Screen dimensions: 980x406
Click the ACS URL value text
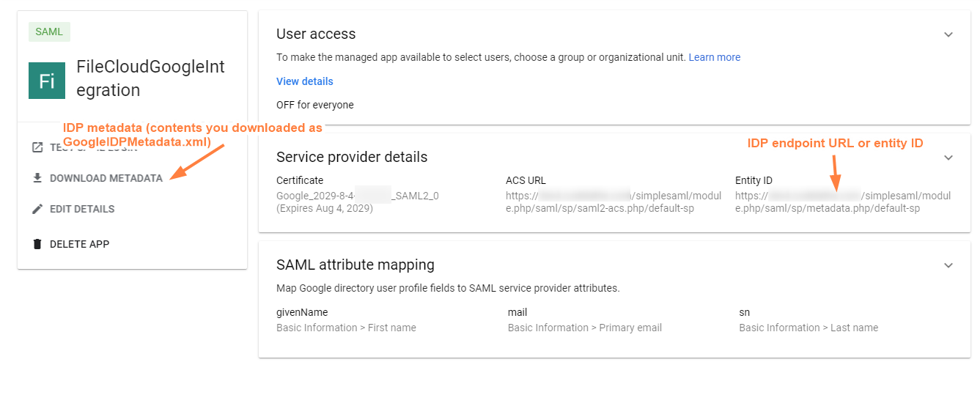[613, 202]
